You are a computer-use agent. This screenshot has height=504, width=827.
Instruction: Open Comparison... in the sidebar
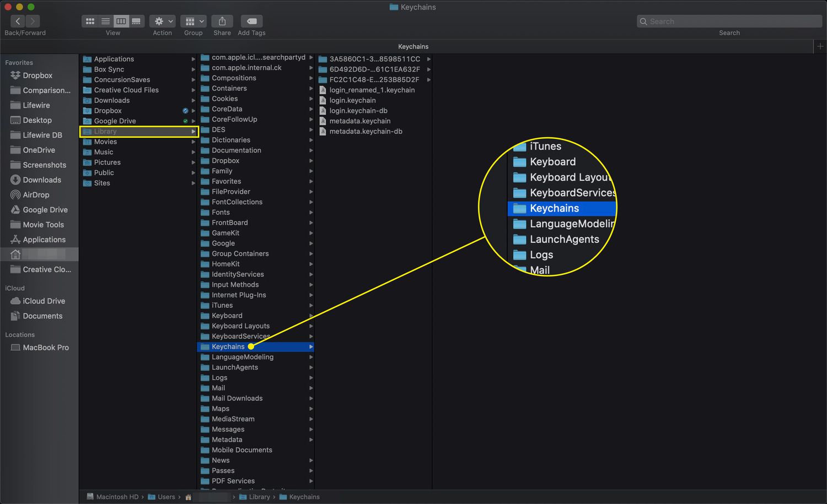(x=39, y=90)
